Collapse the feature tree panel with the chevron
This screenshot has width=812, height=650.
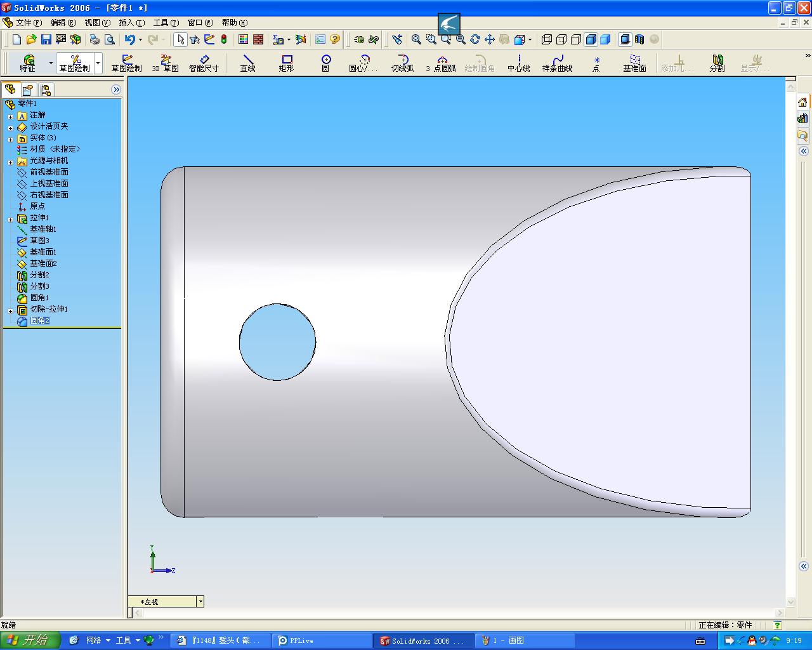pos(116,90)
